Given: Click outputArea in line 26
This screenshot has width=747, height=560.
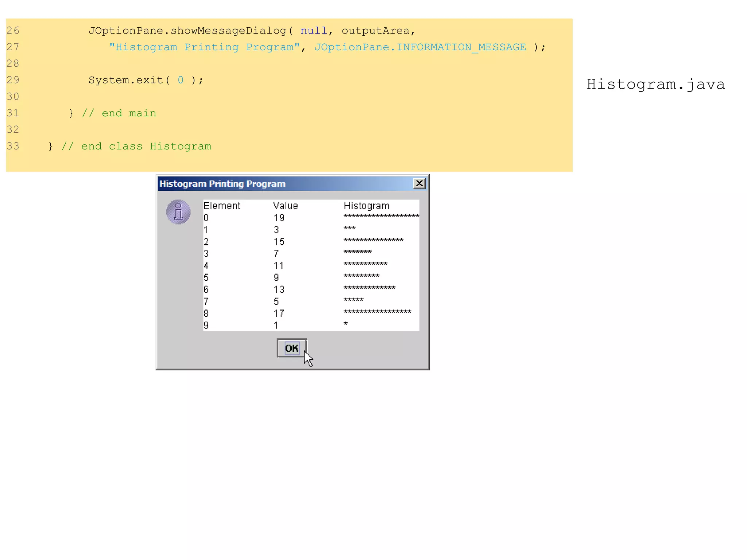Looking at the screenshot, I should click(x=375, y=31).
